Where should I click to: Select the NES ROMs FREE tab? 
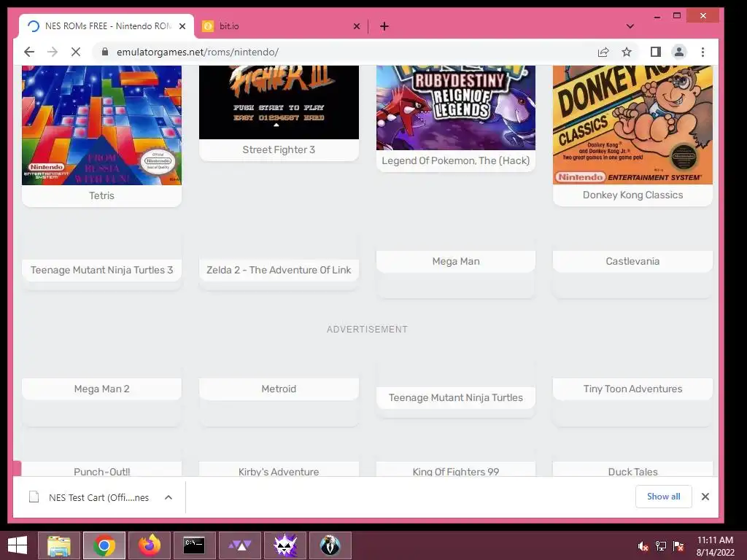pyautogui.click(x=107, y=26)
